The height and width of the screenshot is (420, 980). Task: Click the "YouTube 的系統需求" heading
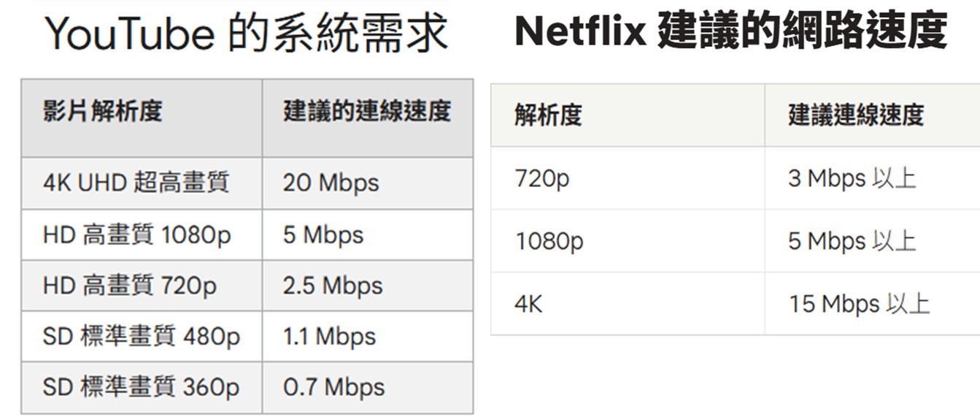pos(245,34)
